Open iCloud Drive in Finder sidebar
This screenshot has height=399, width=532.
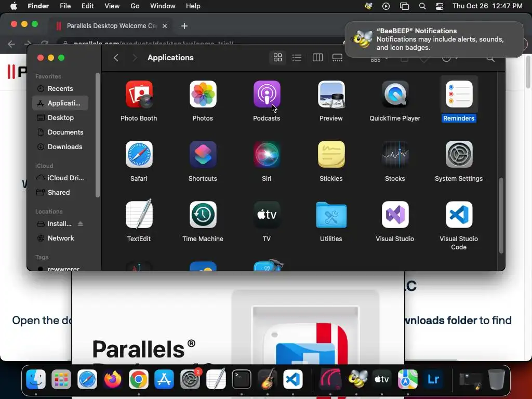[x=60, y=178]
